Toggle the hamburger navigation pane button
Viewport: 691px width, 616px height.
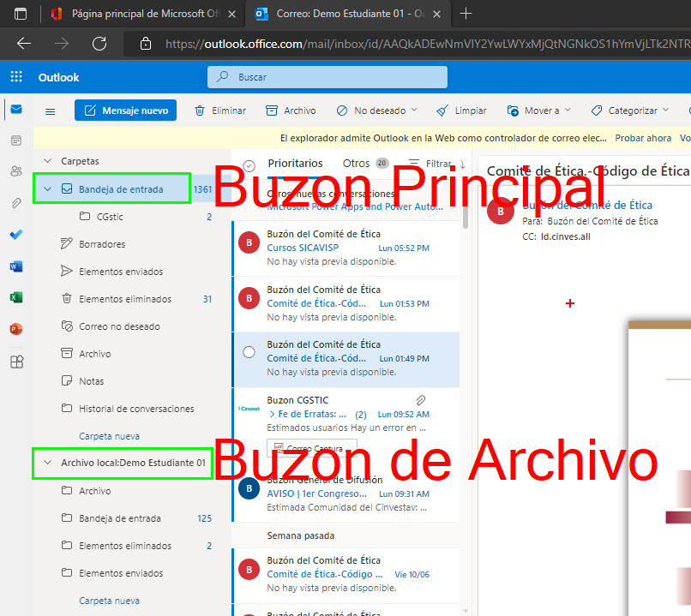(50, 111)
